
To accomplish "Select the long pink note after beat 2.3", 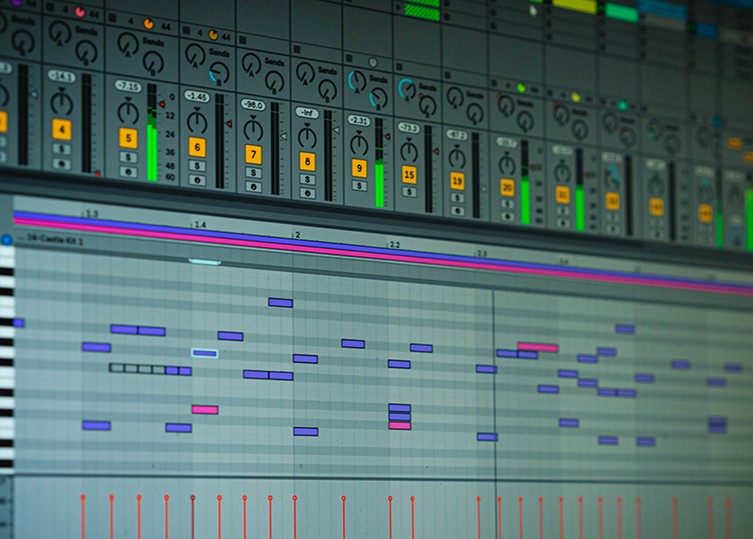I will point(538,347).
